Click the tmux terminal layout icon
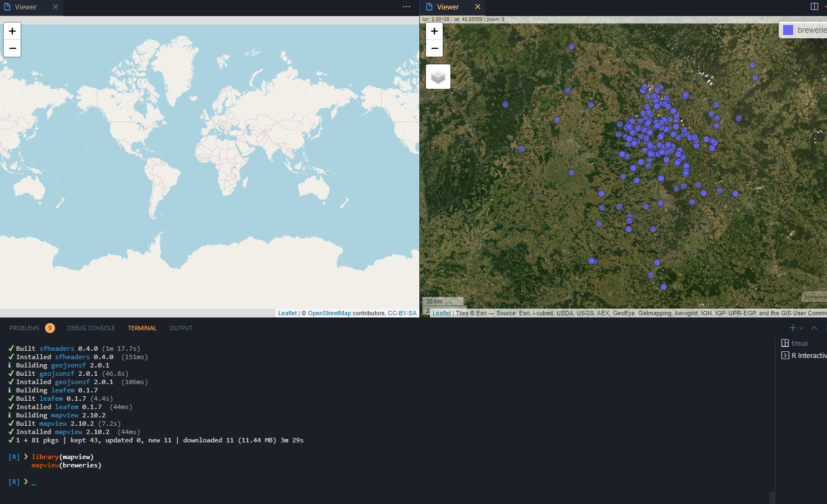This screenshot has width=827, height=504. point(785,343)
